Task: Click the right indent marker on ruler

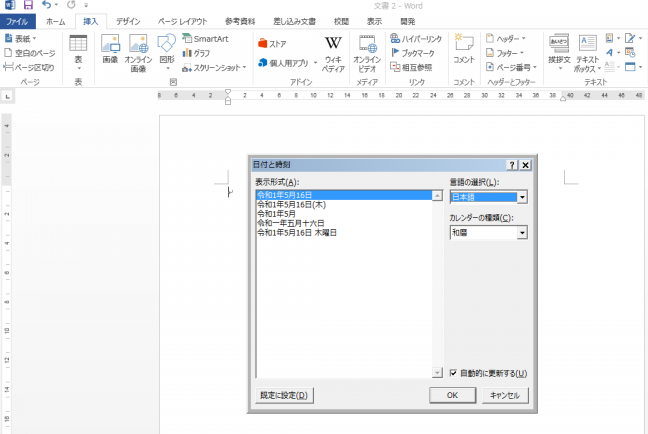Action: (563, 99)
